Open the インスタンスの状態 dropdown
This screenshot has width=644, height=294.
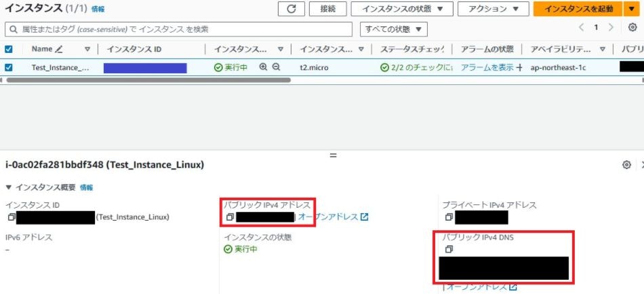[x=402, y=9]
